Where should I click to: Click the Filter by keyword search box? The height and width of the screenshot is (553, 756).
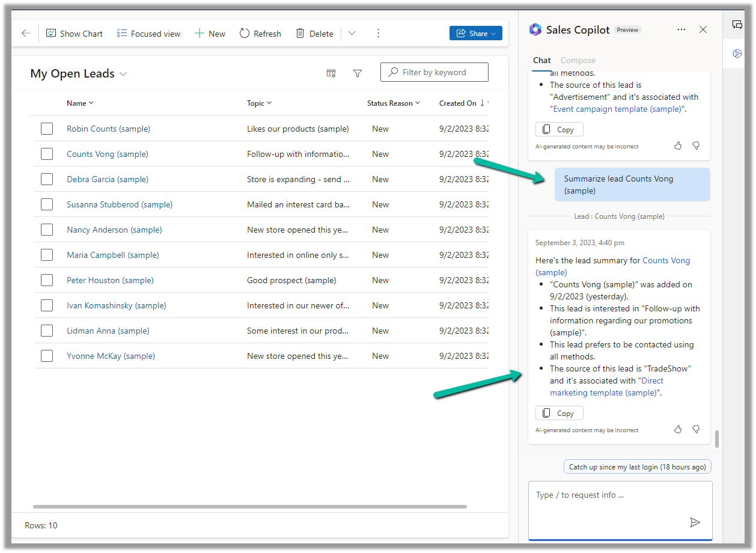click(434, 72)
